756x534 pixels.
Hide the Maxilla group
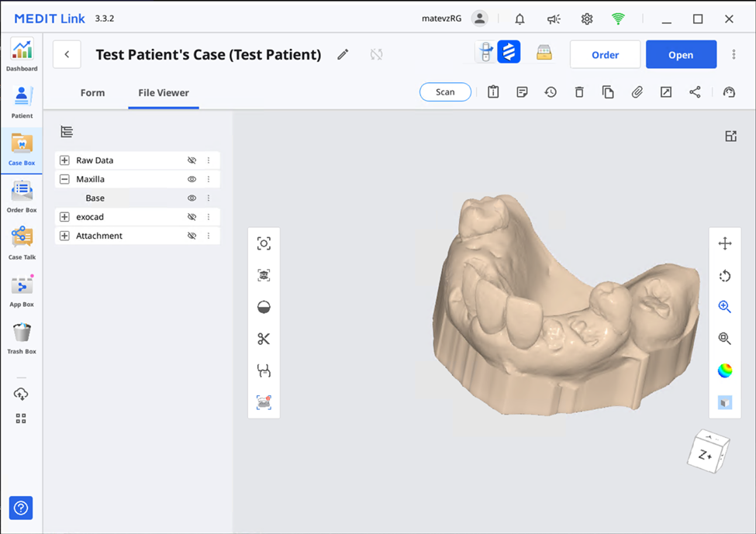(192, 179)
